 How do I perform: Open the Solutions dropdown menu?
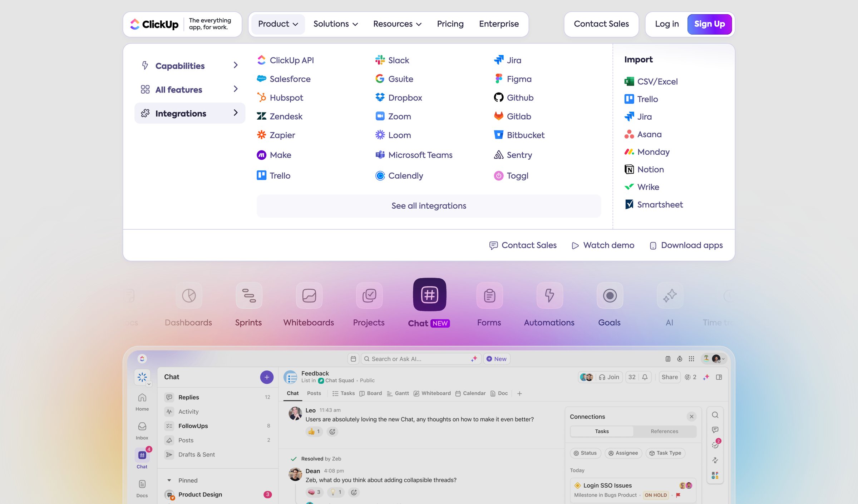coord(335,24)
